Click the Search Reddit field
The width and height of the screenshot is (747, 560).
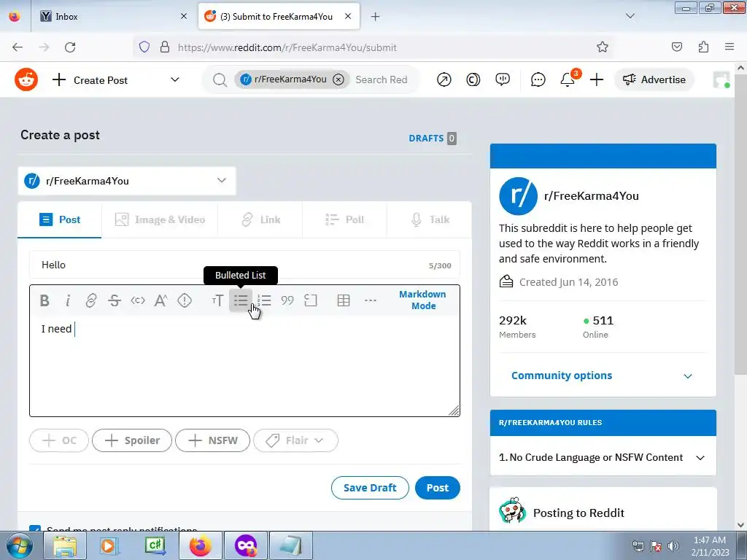[382, 79]
